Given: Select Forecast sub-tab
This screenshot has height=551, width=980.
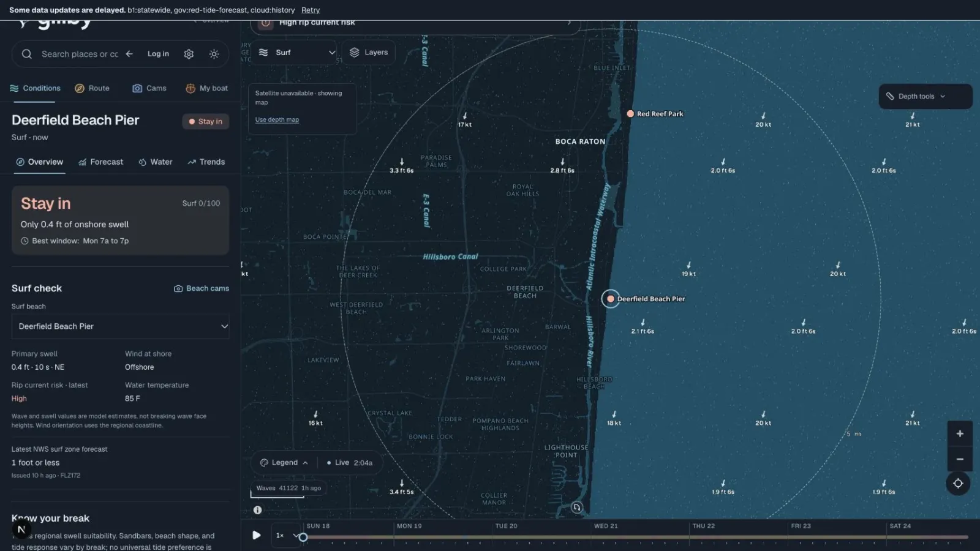Looking at the screenshot, I should 101,162.
